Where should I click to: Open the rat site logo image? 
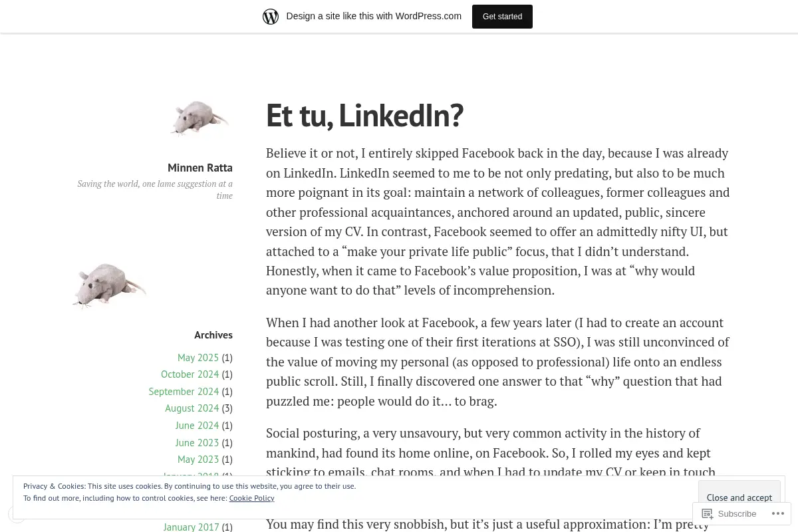[x=199, y=118]
